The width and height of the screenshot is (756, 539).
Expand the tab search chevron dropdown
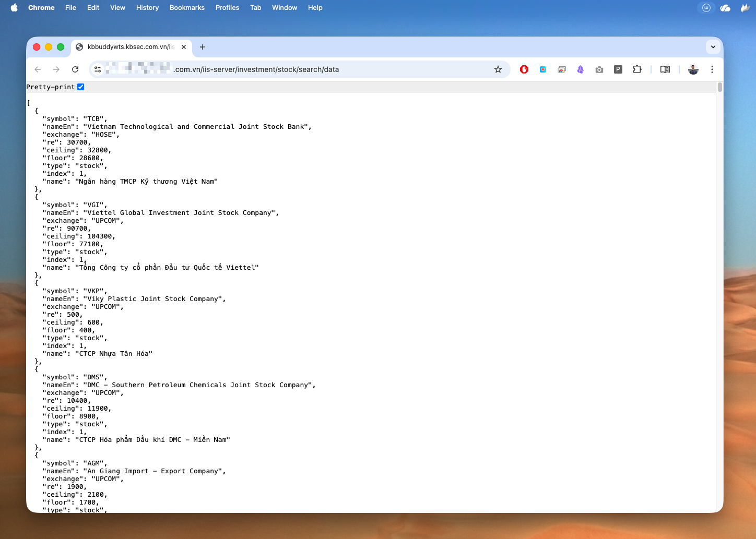point(713,47)
